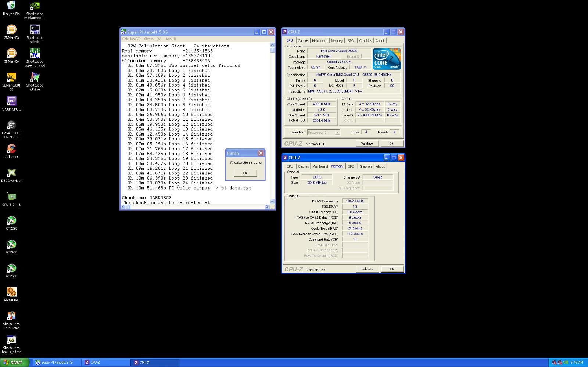The height and width of the screenshot is (367, 588).
Task: Click the Core Voltage value 1.864 V
Action: coord(360,68)
